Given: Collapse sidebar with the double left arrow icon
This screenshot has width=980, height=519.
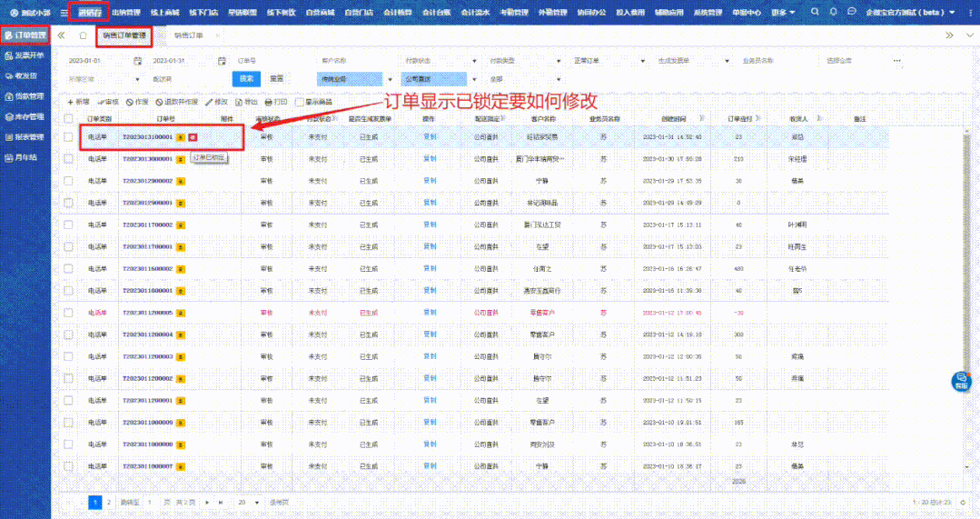Looking at the screenshot, I should [62, 35].
